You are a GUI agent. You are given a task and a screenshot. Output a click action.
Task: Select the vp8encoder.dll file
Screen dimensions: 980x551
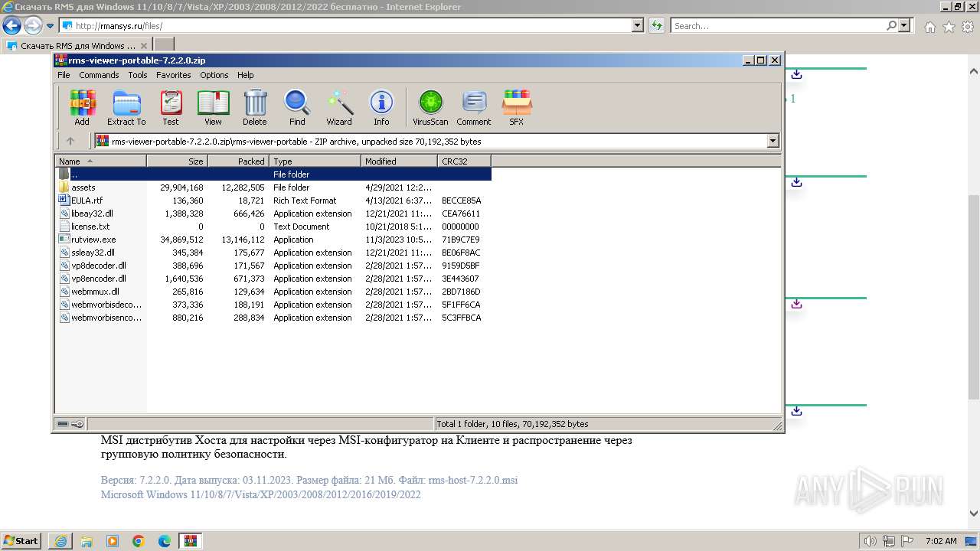273,279
